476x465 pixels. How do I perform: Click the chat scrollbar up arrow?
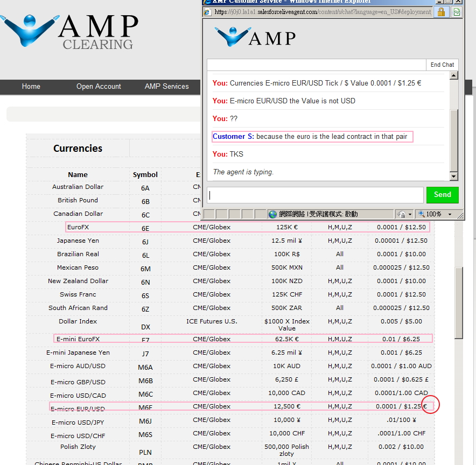tap(454, 75)
